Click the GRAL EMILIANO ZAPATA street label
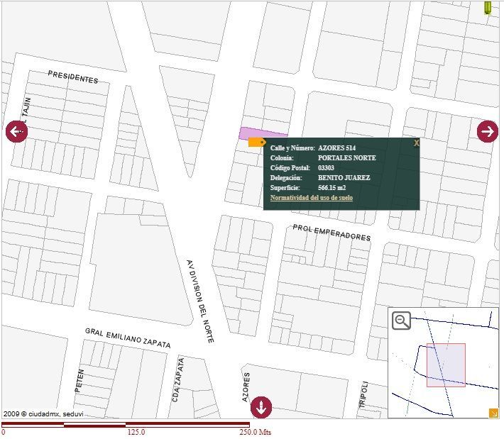Screen dimensions: 504x439 tap(128, 338)
